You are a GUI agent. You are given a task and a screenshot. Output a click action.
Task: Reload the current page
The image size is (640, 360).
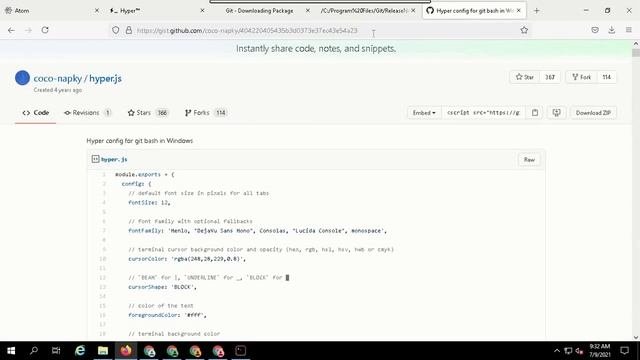[45, 30]
